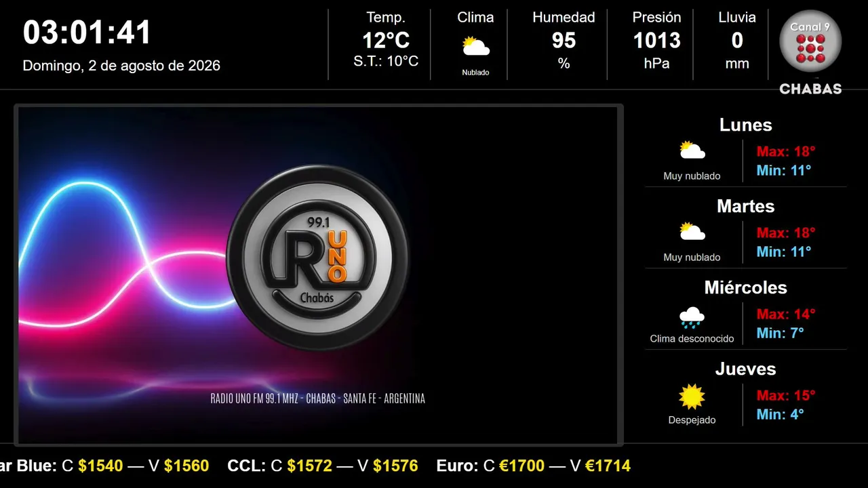Image resolution: width=868 pixels, height=488 pixels.
Task: Click the Canal 9 Chabas logo
Action: [x=810, y=53]
